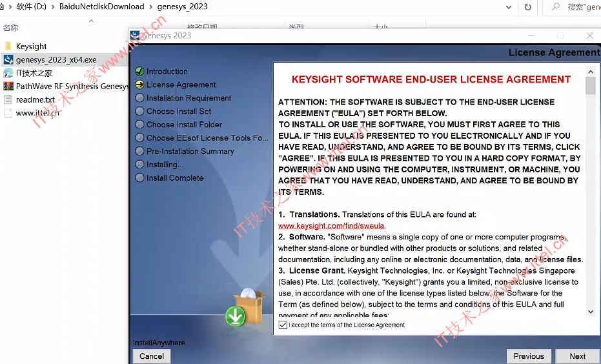Minimize the Genesys 2023 installer window
601x364 pixels.
pos(531,35)
